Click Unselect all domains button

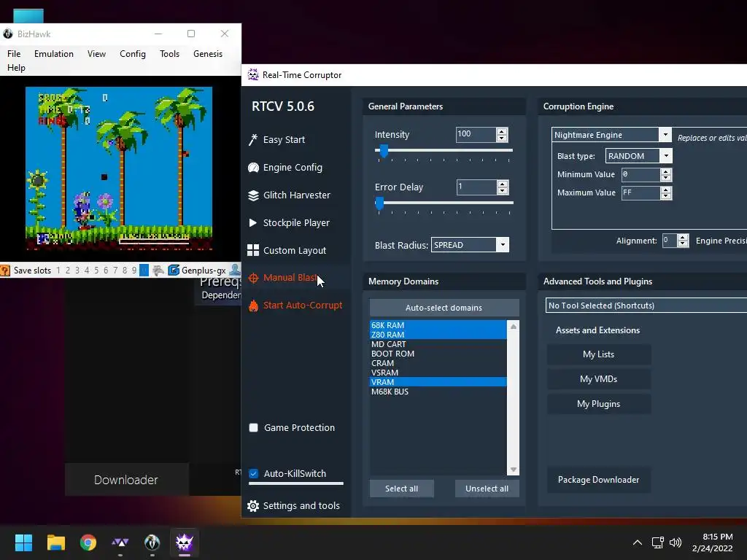tap(487, 489)
